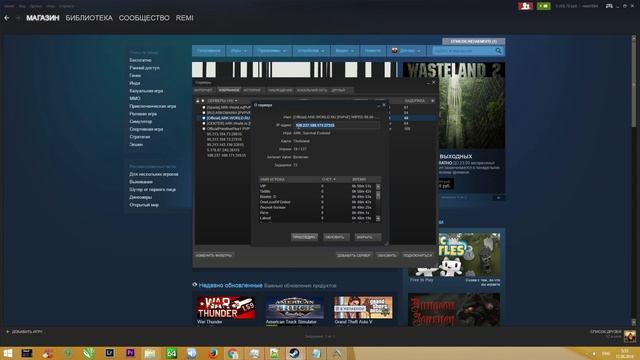Open the СООБЩЕСТВО section
Image resolution: width=640 pixels, height=360 pixels.
tap(144, 18)
